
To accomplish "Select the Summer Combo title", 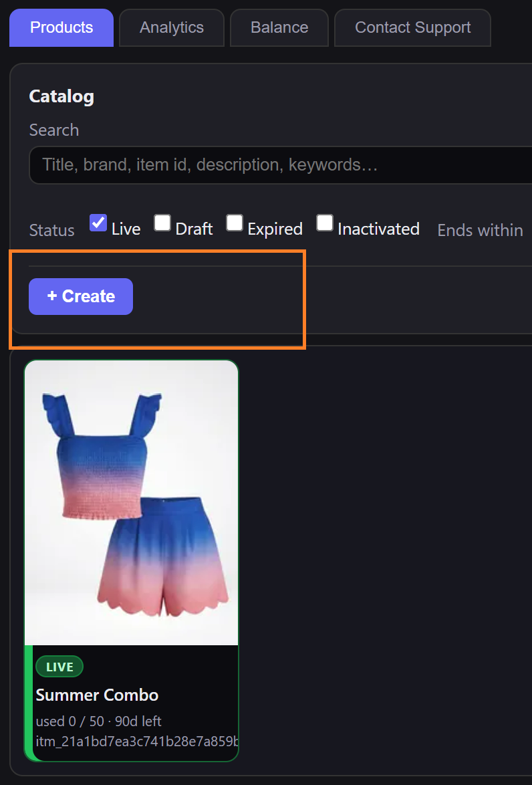I will 97,695.
